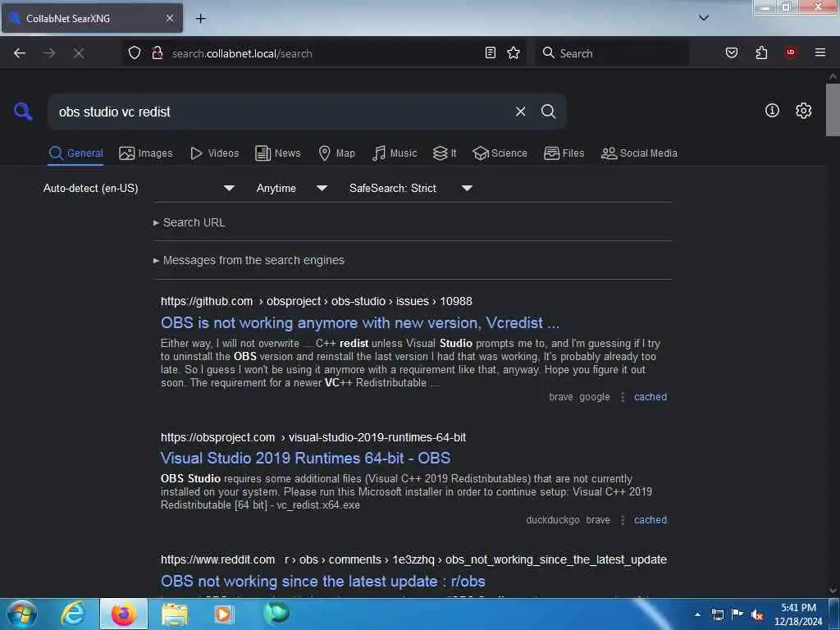Switch to News search tab
This screenshot has width=840, height=630.
278,153
